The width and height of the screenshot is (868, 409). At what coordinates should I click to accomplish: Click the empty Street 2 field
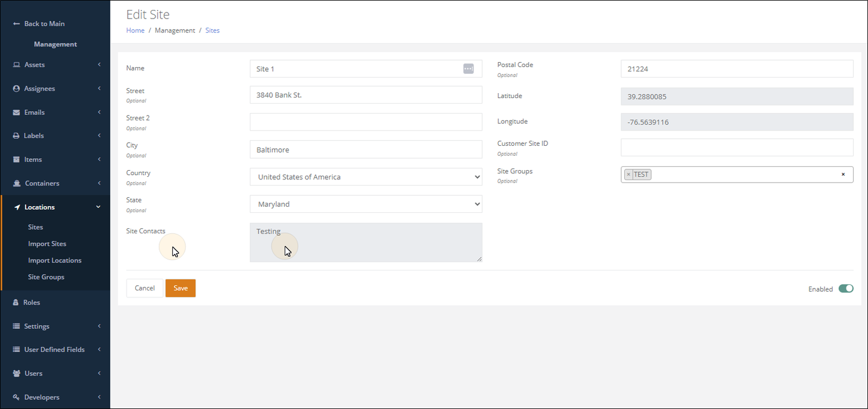click(x=366, y=122)
